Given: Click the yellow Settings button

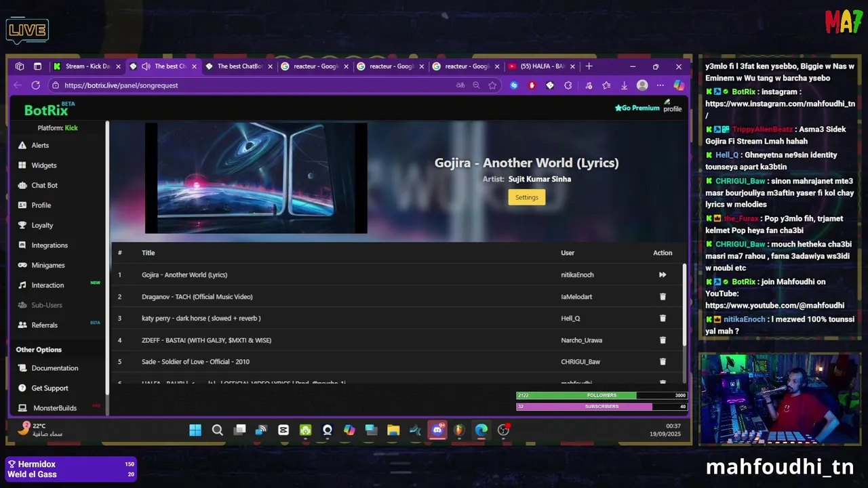Looking at the screenshot, I should 526,197.
